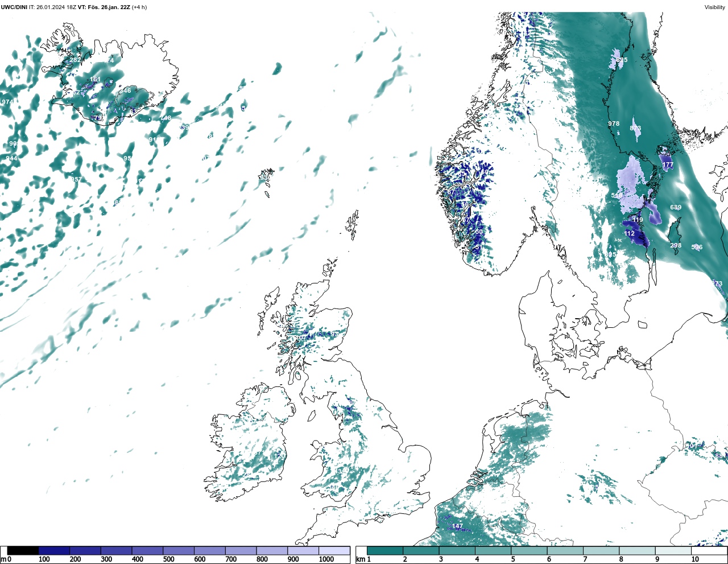Click the '5' tick on kilometre scale
Screen dimensions: 728x564
click(513, 559)
